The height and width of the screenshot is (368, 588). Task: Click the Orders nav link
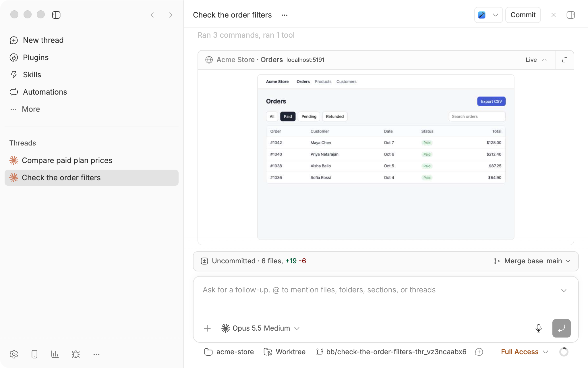[x=303, y=82]
